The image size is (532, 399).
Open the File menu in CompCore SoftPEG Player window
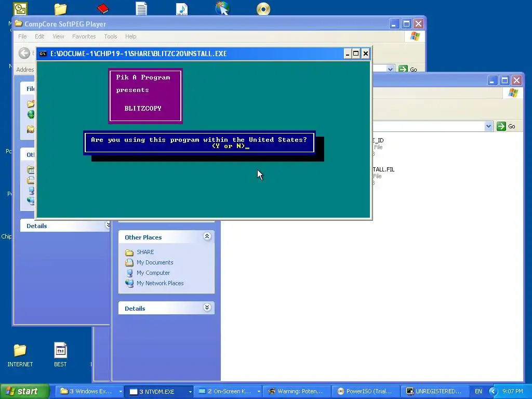tap(22, 36)
